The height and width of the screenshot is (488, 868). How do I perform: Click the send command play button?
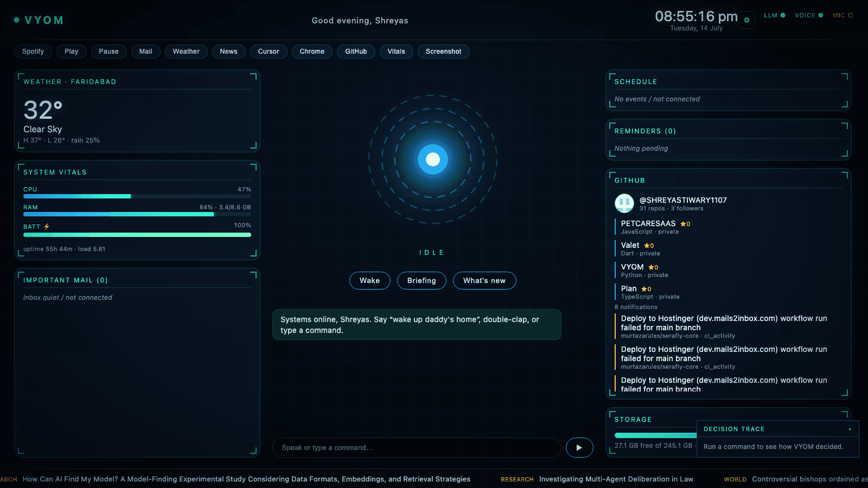[579, 447]
